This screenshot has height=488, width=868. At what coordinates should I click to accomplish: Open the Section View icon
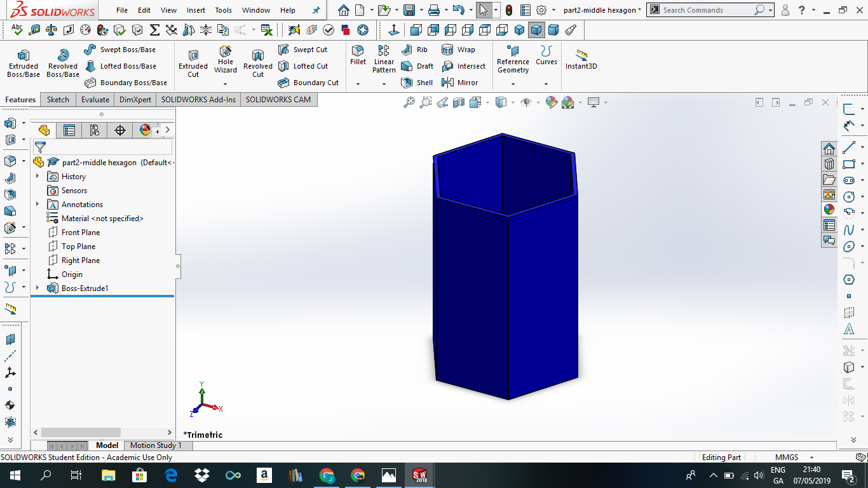coord(459,102)
